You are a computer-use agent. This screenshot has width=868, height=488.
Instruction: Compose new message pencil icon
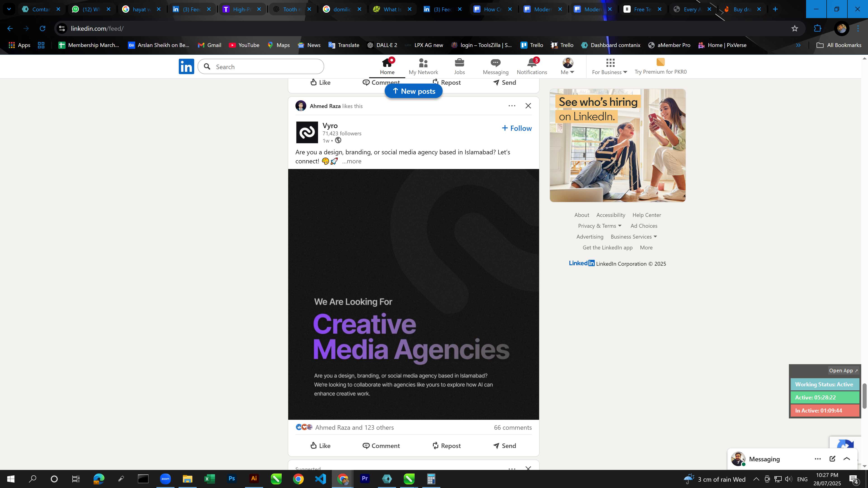(x=832, y=459)
